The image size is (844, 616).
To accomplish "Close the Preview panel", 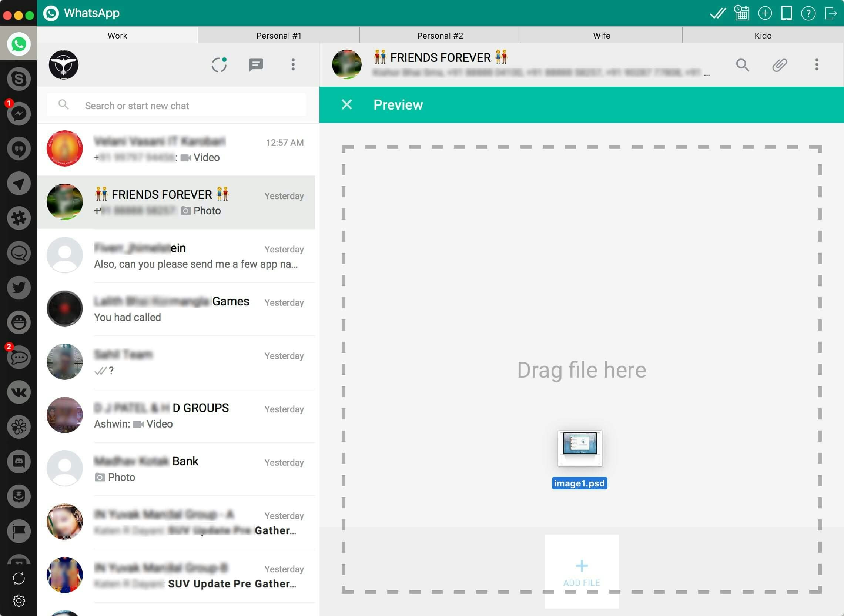I will click(346, 105).
